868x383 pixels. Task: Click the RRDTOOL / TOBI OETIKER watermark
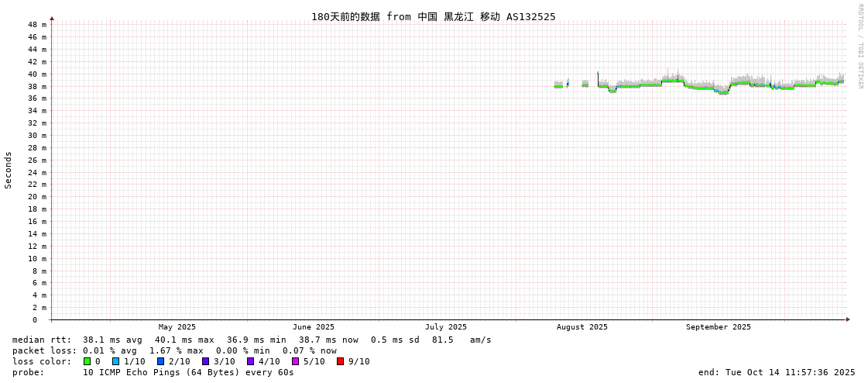click(x=859, y=47)
